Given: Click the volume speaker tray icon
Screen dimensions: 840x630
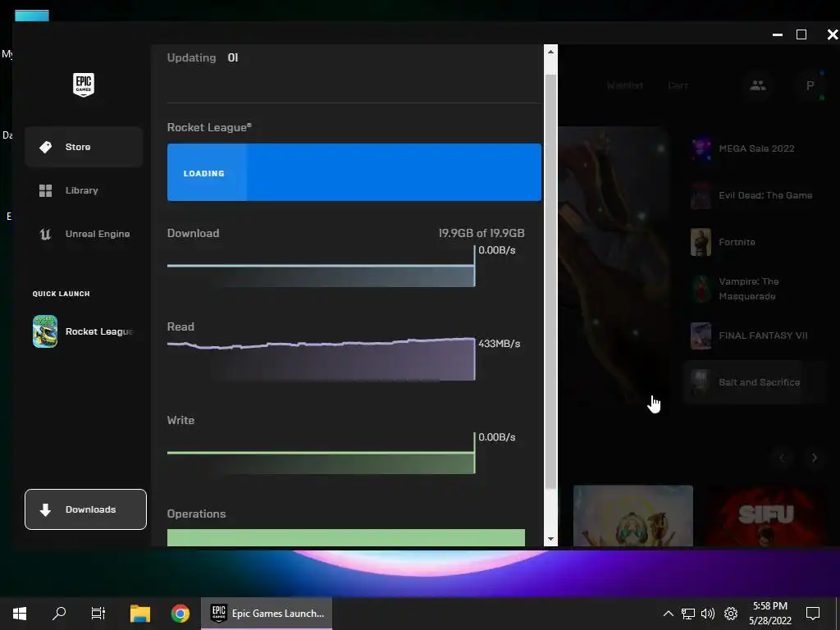Looking at the screenshot, I should (x=708, y=614).
